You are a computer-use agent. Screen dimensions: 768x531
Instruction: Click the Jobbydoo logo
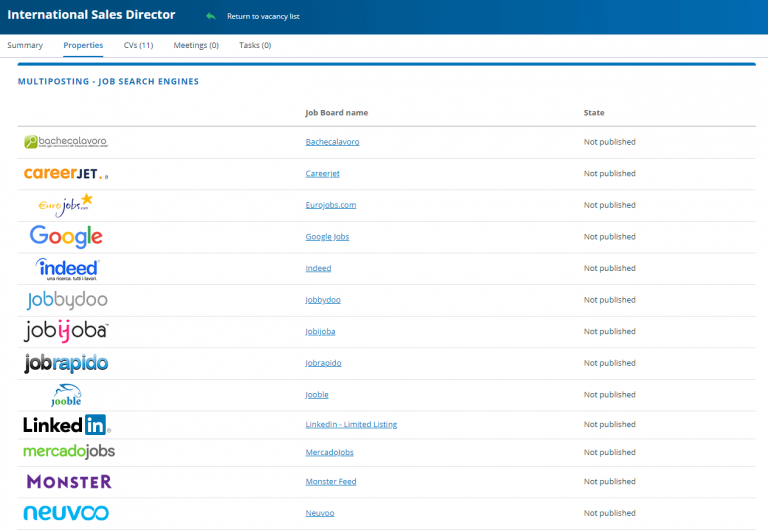click(x=67, y=300)
